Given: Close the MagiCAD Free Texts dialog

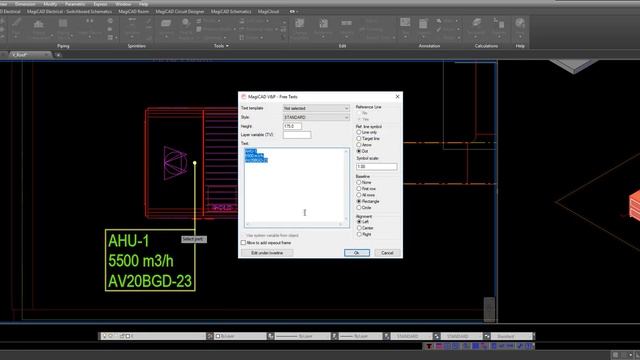Looking at the screenshot, I should pyautogui.click(x=398, y=96).
